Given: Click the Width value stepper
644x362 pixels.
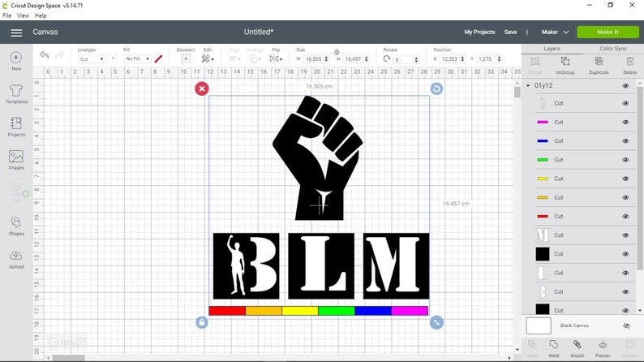Looking at the screenshot, I should pyautogui.click(x=327, y=59).
